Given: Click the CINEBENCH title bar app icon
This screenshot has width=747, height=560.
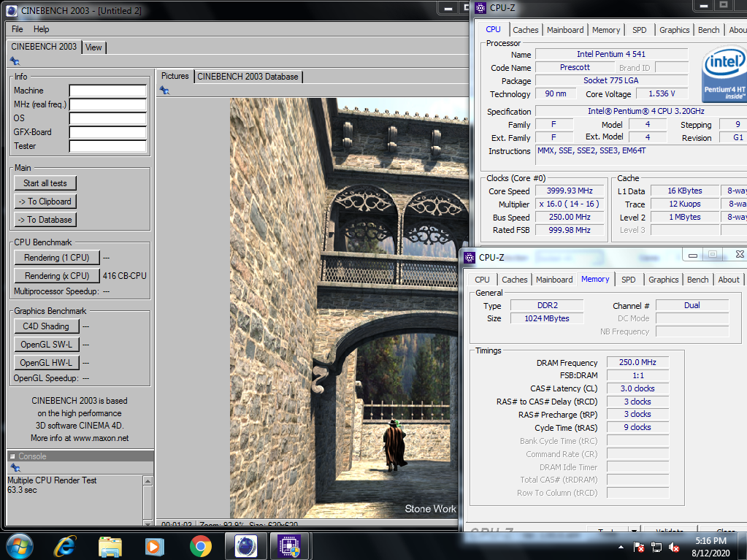Looking at the screenshot, I should 12,10.
